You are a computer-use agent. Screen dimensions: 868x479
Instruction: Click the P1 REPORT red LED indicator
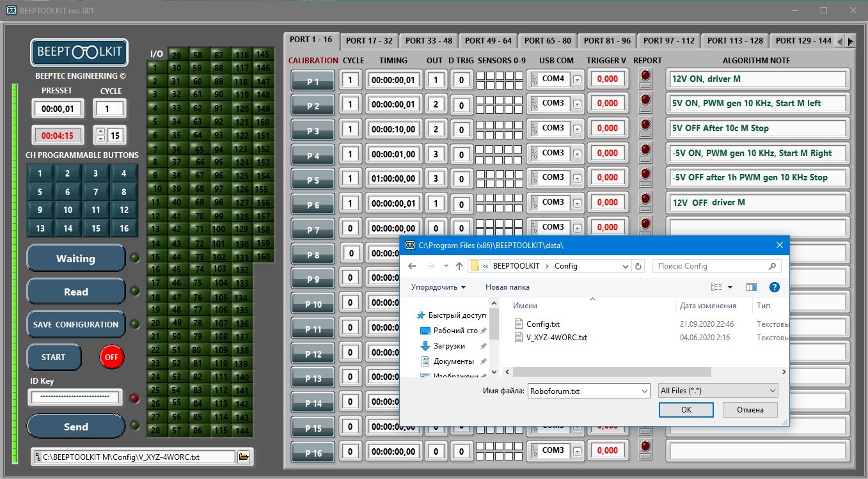645,75
